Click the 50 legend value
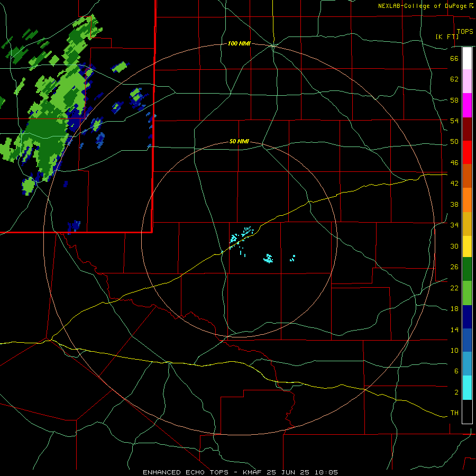476x476 pixels. pos(454,142)
